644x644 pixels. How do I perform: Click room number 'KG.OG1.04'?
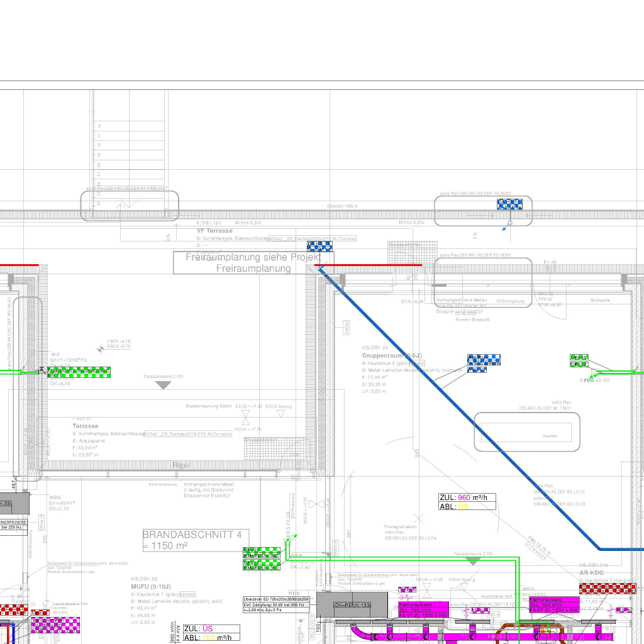point(375,347)
